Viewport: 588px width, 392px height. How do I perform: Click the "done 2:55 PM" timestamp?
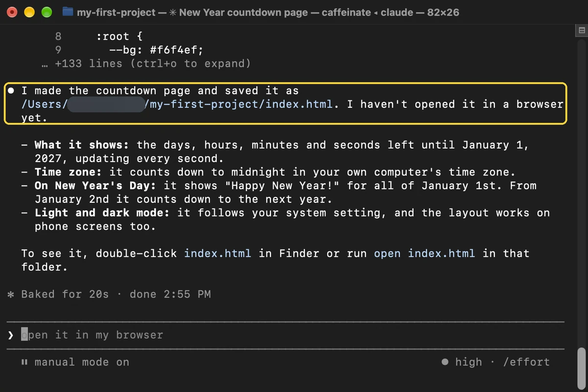pos(170,294)
